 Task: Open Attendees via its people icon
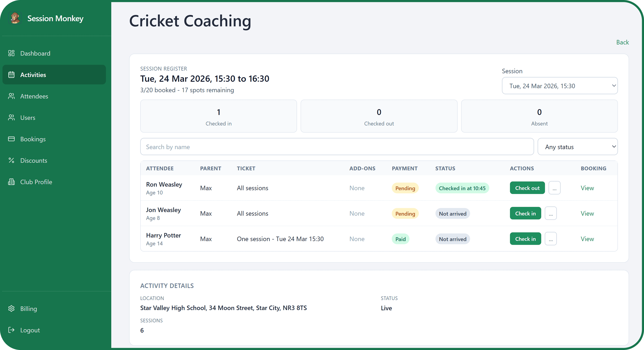coord(12,96)
